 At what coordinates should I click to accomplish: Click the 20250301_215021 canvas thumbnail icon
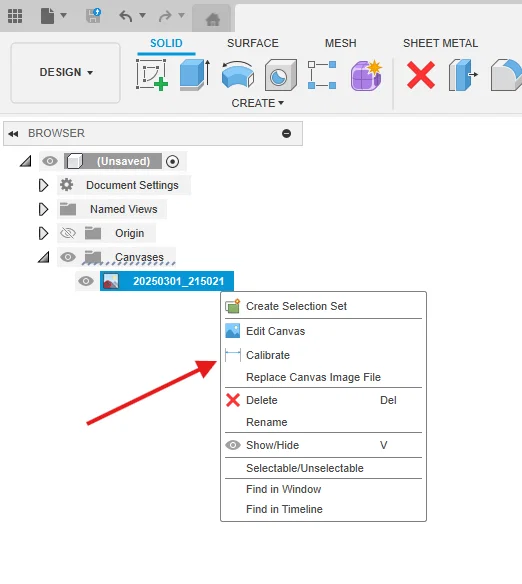coord(111,281)
